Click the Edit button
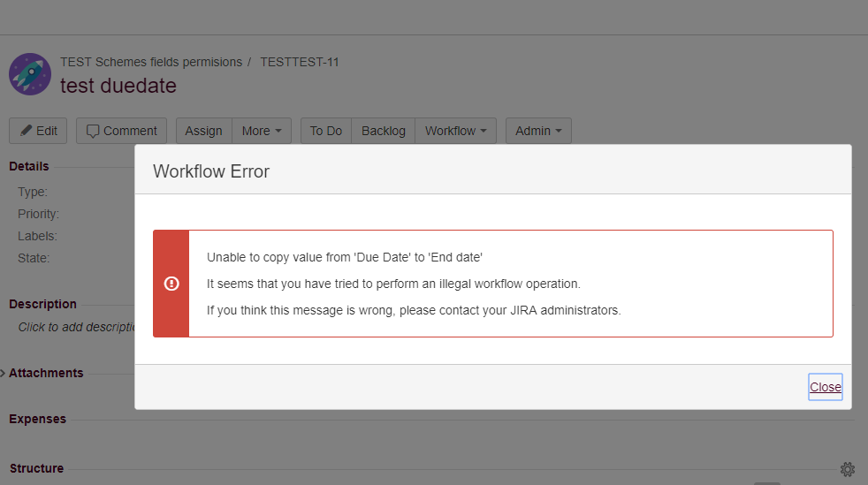Image resolution: width=868 pixels, height=485 pixels. point(38,131)
